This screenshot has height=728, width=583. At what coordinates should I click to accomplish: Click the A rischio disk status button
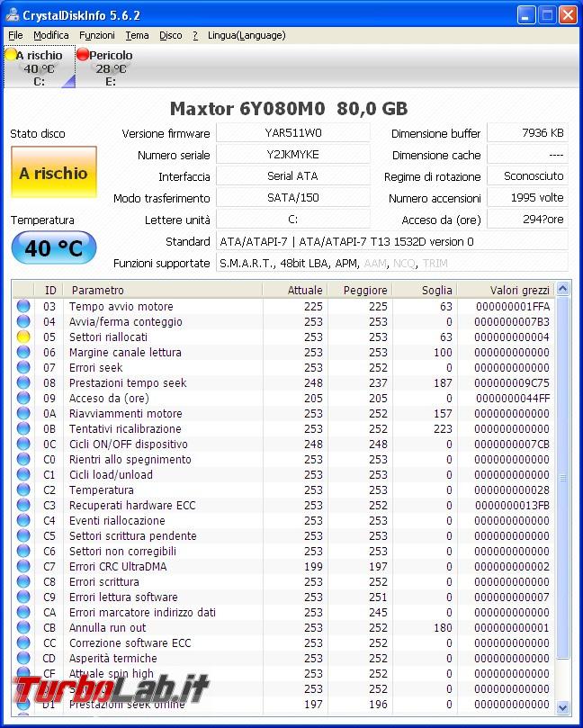tap(53, 172)
